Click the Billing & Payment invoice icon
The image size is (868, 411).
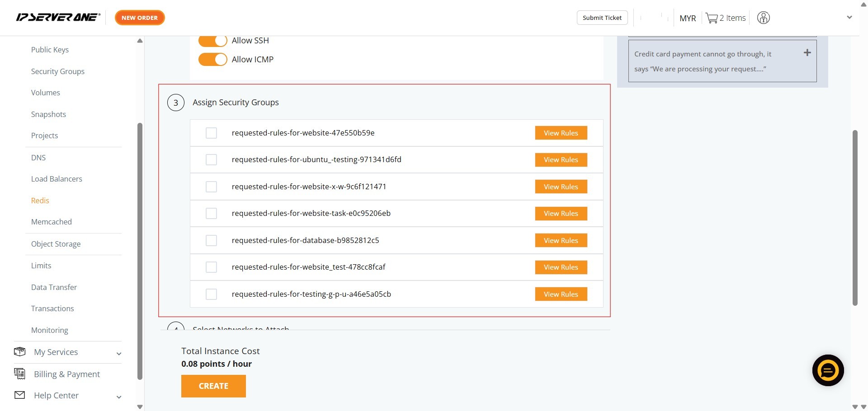click(20, 374)
